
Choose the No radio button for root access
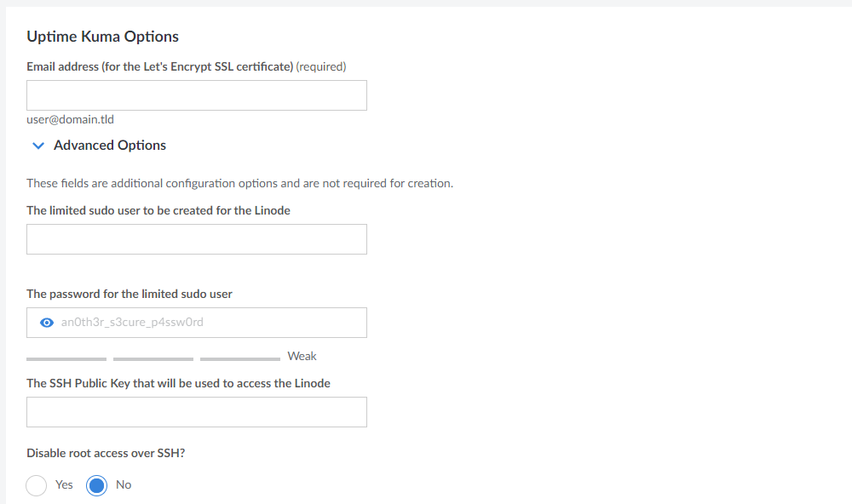(x=97, y=485)
